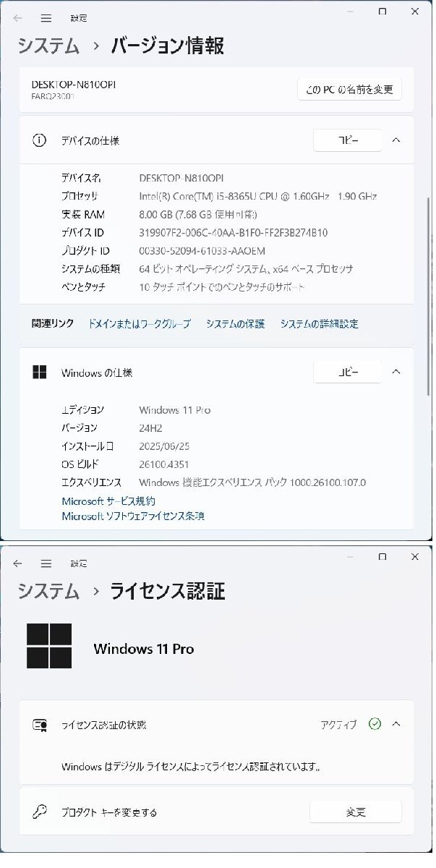Click the アクティブ status text

tap(338, 724)
